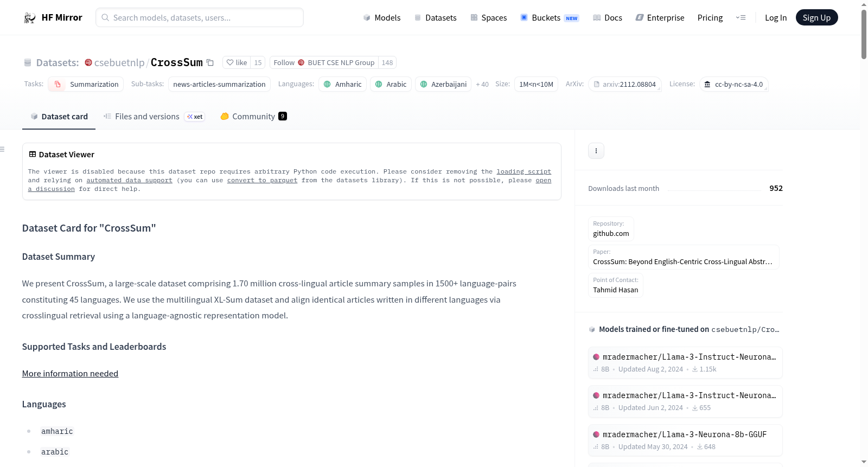868x467 pixels.
Task: Follow the BUET CSE NLP Group
Action: click(x=324, y=62)
